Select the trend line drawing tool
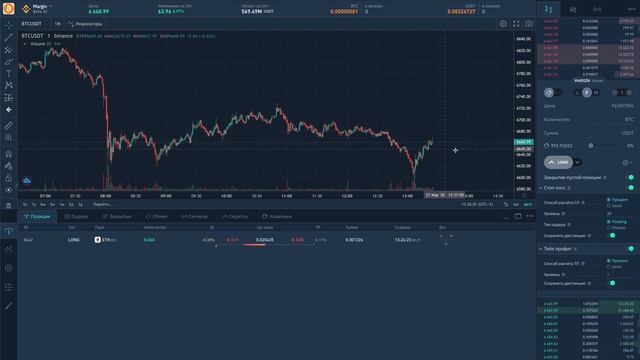 (9, 38)
